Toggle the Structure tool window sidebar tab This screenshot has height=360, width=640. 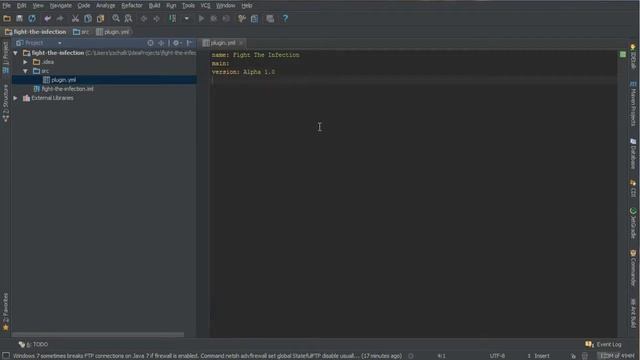pos(5,102)
